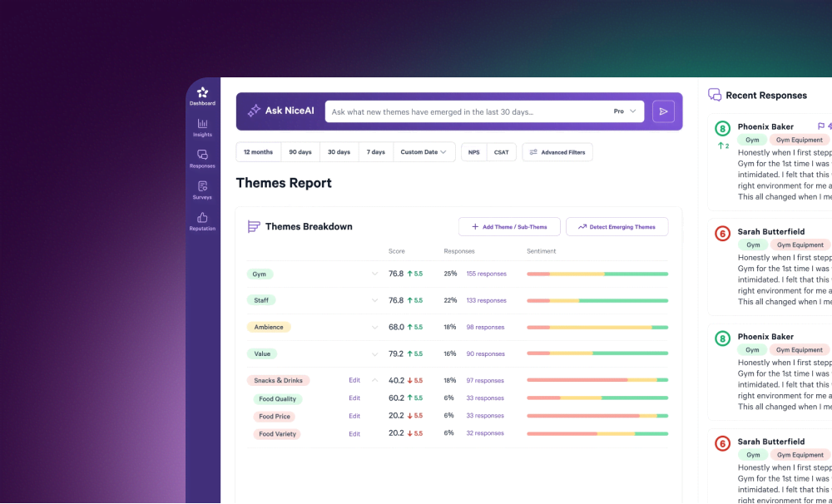This screenshot has height=504, width=832.
Task: Click the Gym row sentiment bar
Action: 597,274
